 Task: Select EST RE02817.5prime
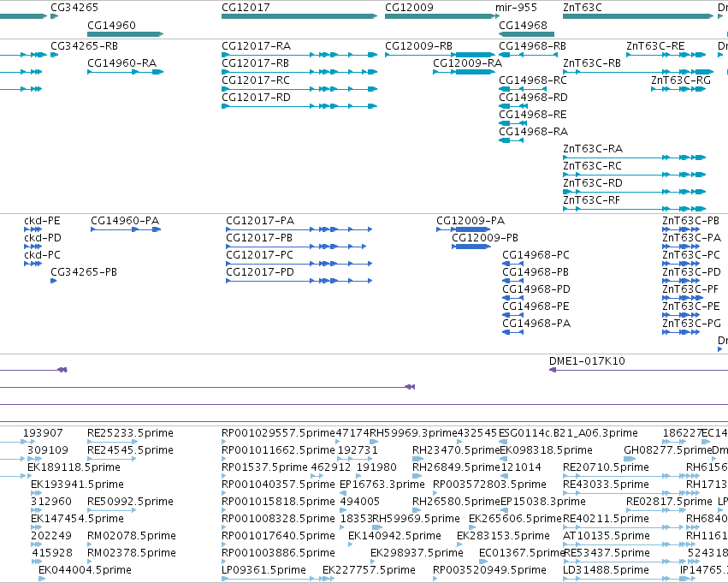[x=670, y=503]
